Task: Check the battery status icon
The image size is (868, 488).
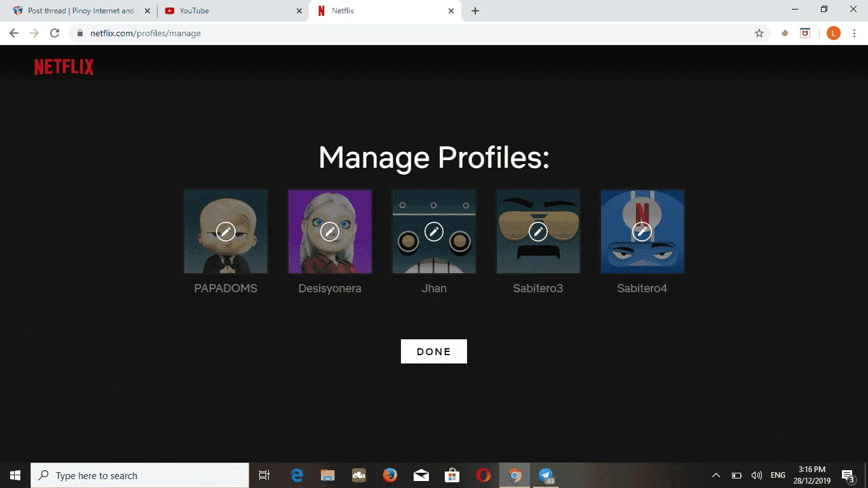Action: tap(736, 475)
